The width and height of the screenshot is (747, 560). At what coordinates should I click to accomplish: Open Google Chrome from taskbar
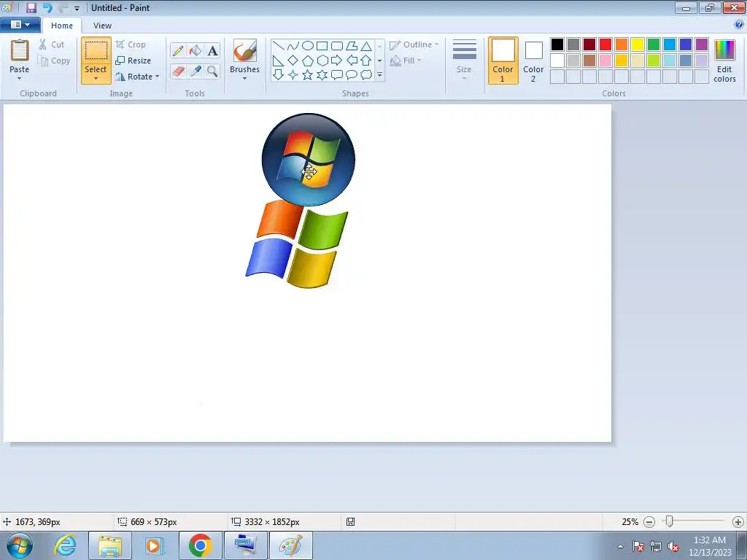[200, 545]
